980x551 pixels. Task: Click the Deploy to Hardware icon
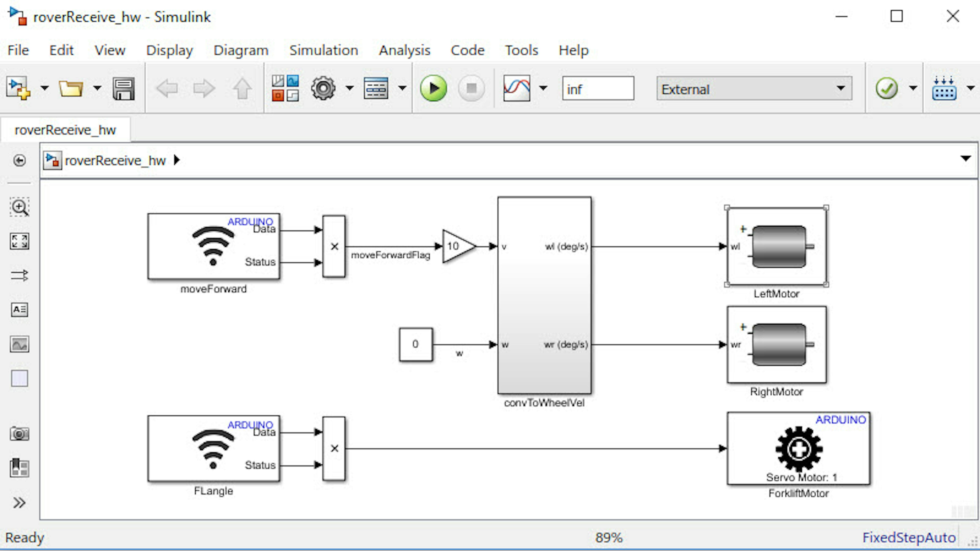[944, 88]
